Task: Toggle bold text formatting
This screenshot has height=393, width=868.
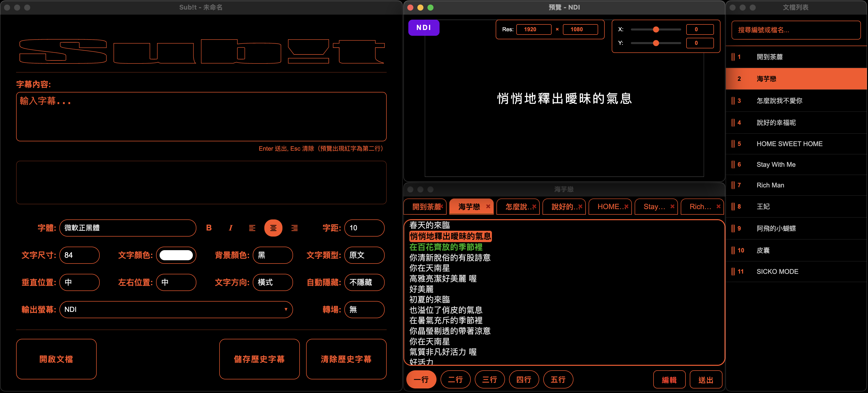Action: [x=209, y=228]
